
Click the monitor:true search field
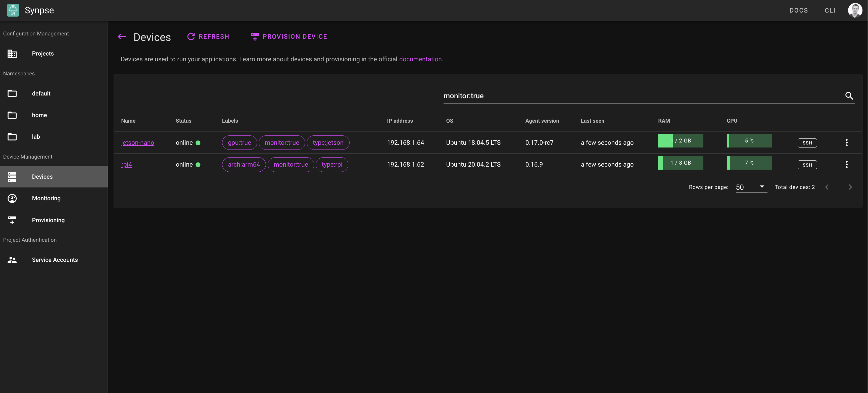640,96
